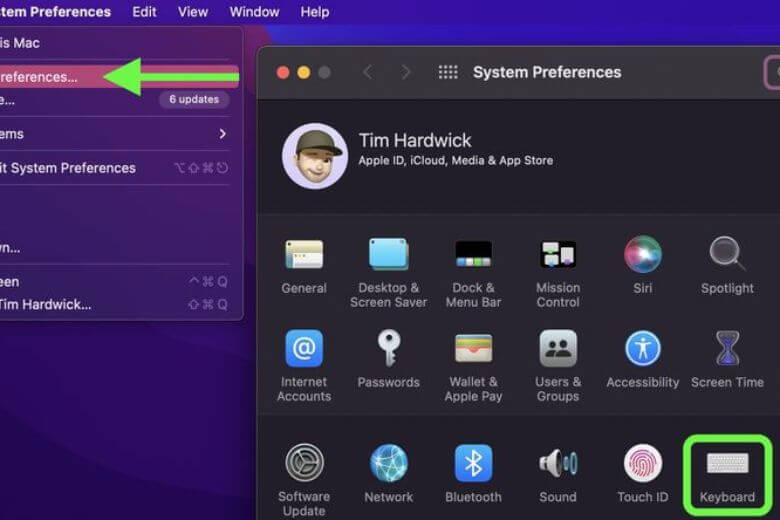Open Spotlight preferences
The image size is (780, 520).
pos(727,256)
